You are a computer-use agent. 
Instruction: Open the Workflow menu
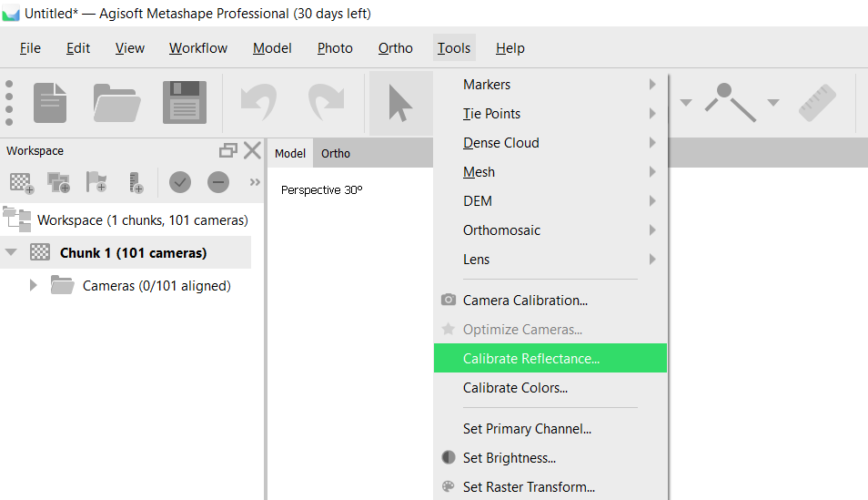[x=198, y=48]
